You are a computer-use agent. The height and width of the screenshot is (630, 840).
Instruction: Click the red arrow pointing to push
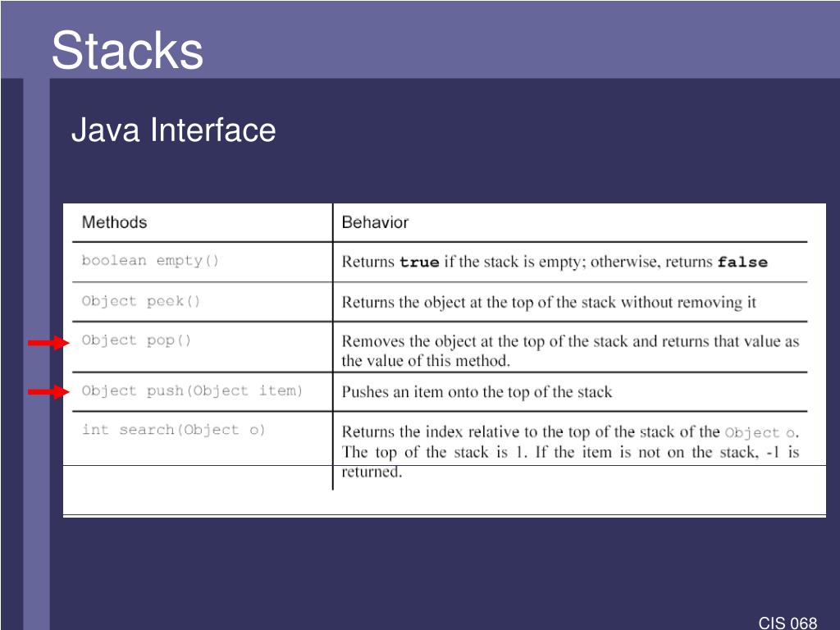pos(48,392)
